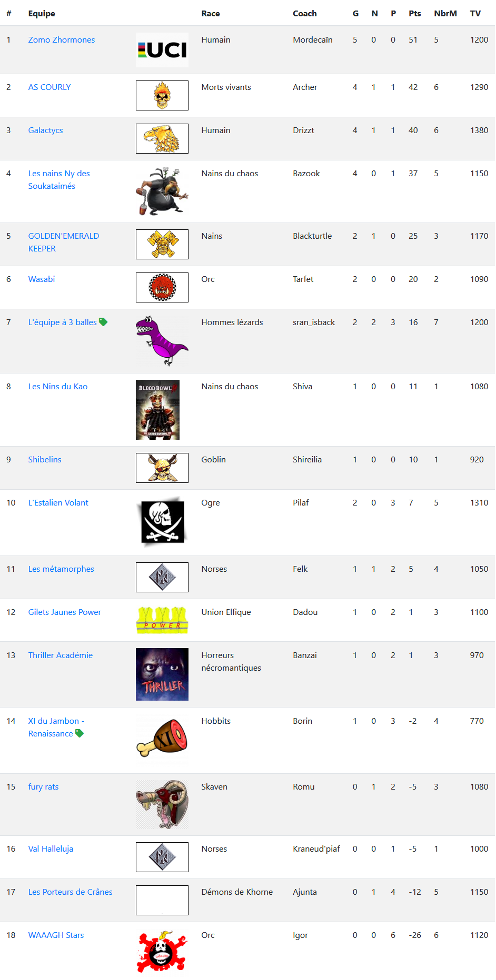Open the Les nains Ny des Soukataimés link

click(59, 180)
